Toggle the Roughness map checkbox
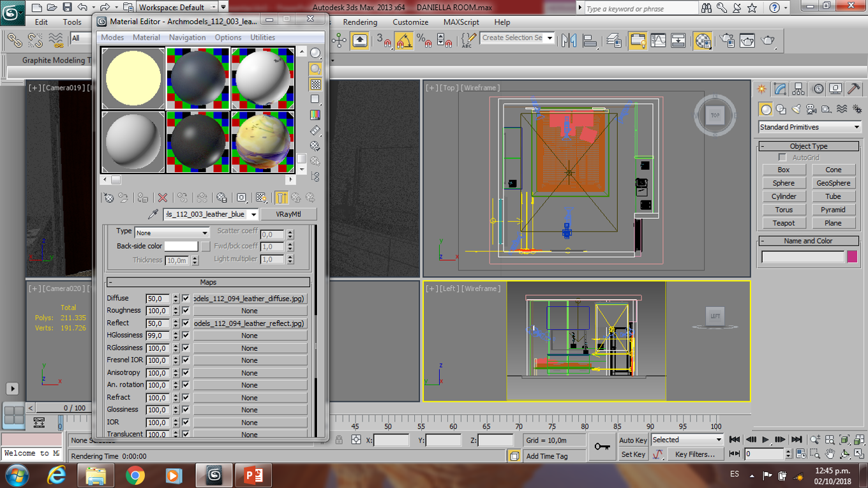The image size is (868, 488). click(186, 311)
